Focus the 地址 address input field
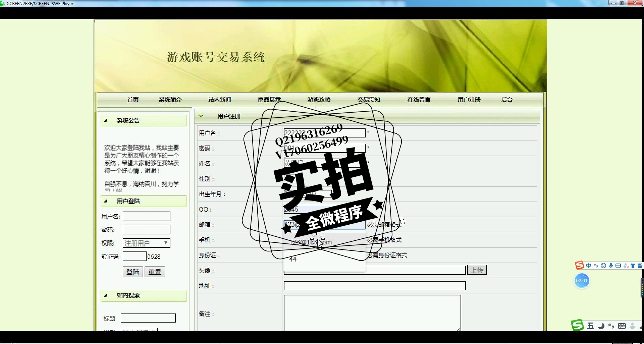This screenshot has height=344, width=644. [375, 286]
